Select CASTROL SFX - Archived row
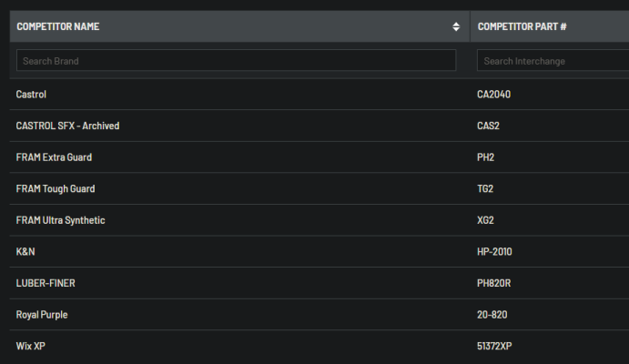Viewport: 629px width, 364px height. tap(320, 126)
